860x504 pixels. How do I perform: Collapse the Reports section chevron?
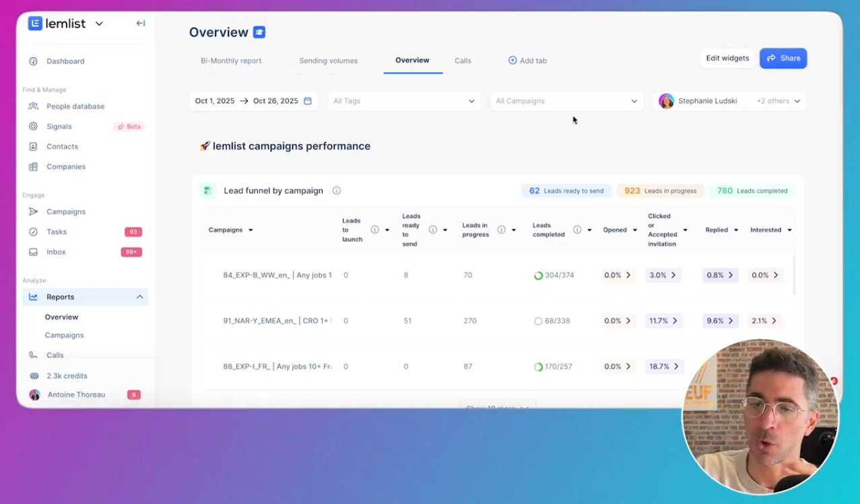click(139, 297)
